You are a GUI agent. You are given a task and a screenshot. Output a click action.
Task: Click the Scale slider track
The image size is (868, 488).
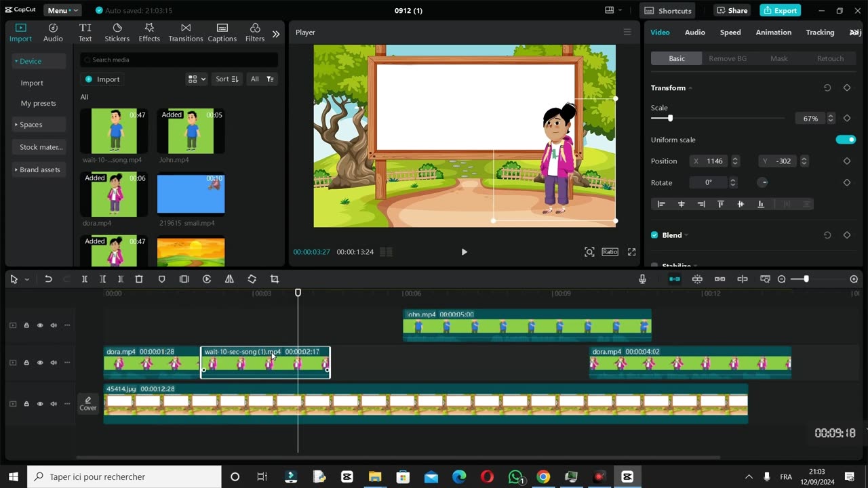(x=718, y=118)
